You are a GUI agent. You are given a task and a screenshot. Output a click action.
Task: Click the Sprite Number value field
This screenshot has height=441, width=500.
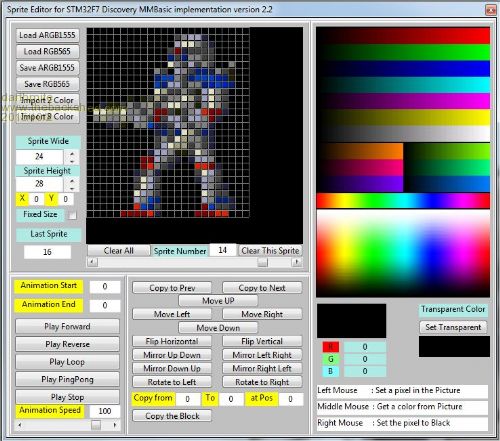pyautogui.click(x=222, y=250)
